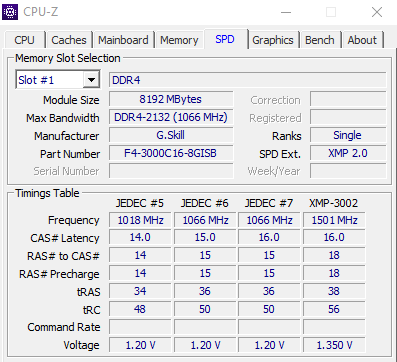Screen dimensions: 397x362
Task: Click the Part Number field F4-3000C16-8GISB
Action: click(x=171, y=153)
